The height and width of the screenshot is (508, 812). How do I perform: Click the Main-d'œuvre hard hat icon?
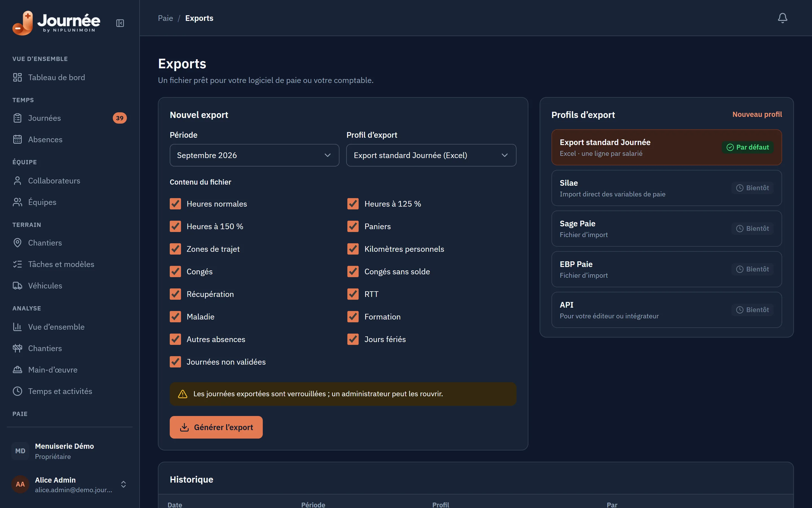click(x=17, y=370)
